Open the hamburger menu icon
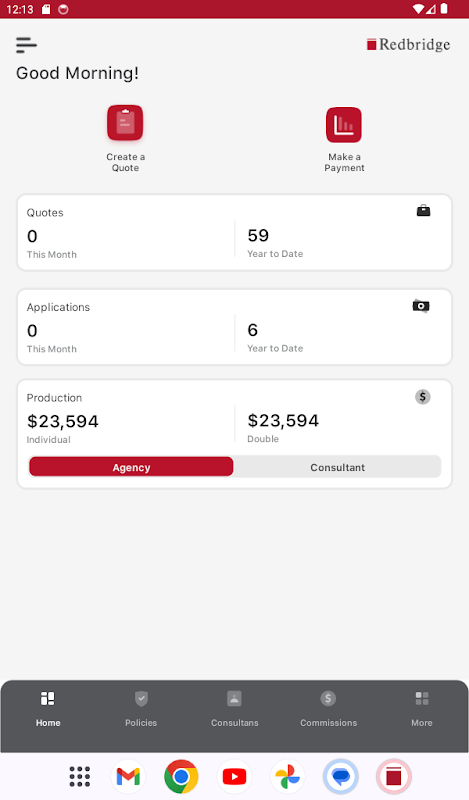Image resolution: width=469 pixels, height=800 pixels. pyautogui.click(x=26, y=45)
